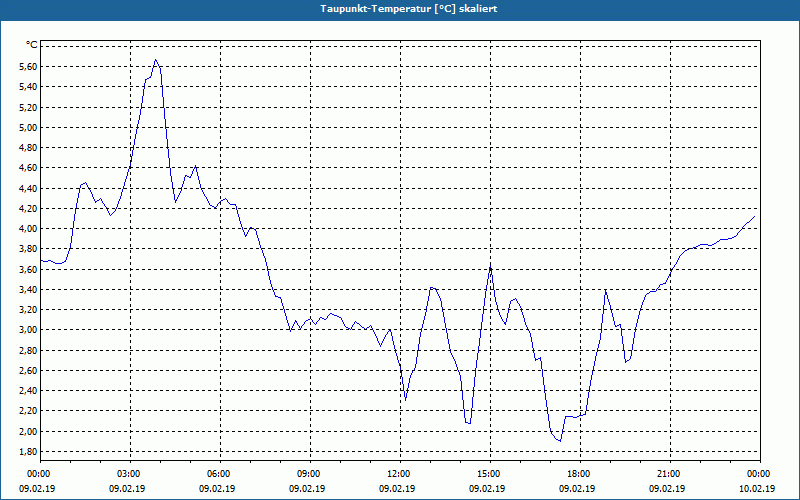Select the 2,60 y-axis value
800x500 pixels.
(x=29, y=370)
